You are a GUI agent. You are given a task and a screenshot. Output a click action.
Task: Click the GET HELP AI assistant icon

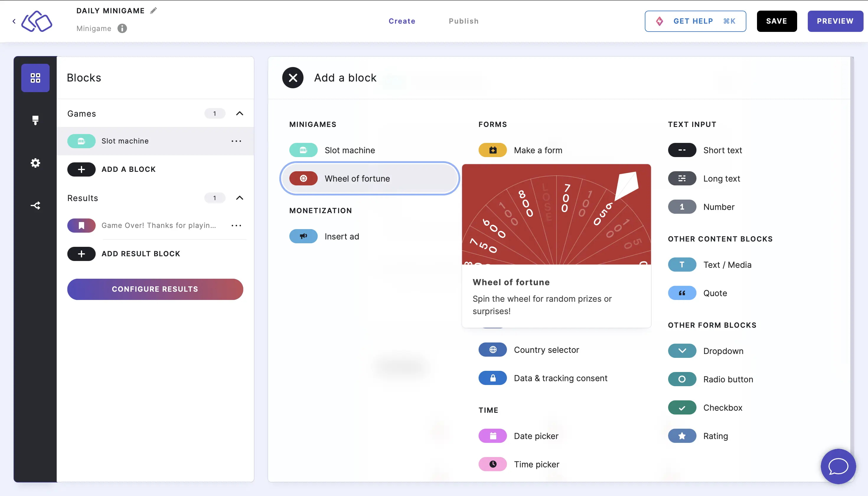[660, 21]
